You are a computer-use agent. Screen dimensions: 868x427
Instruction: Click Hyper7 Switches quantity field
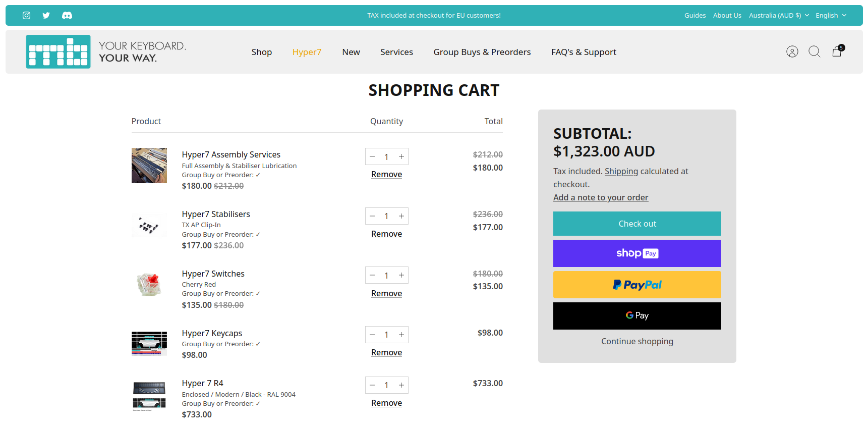point(387,275)
